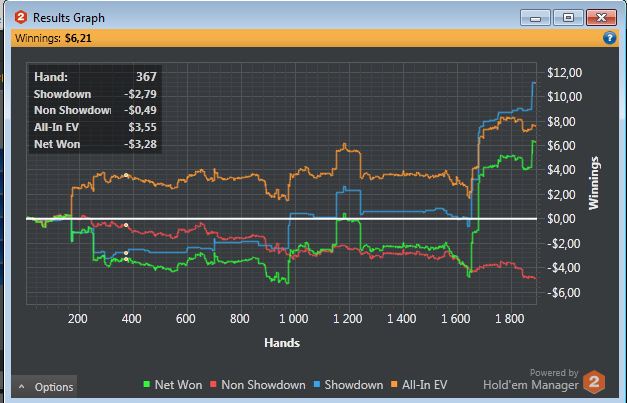Maximize the Results Graph window
627x403 pixels.
(x=568, y=18)
